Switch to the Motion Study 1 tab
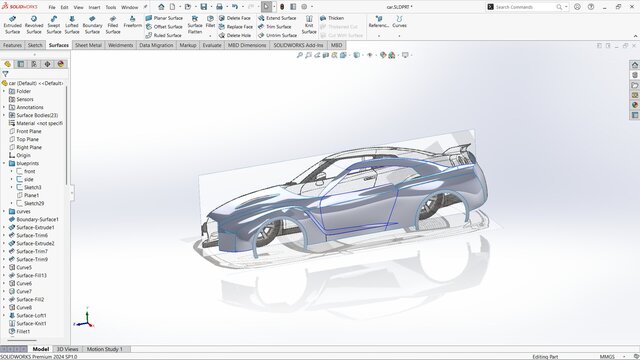Screen dimensions: 640x360 (x=104, y=349)
